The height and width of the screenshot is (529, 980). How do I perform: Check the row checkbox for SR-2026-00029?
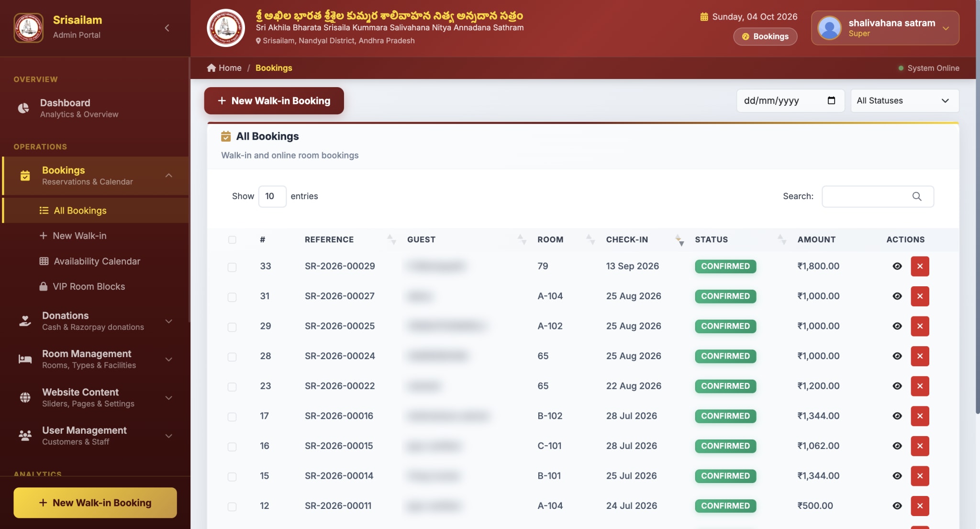pos(232,267)
